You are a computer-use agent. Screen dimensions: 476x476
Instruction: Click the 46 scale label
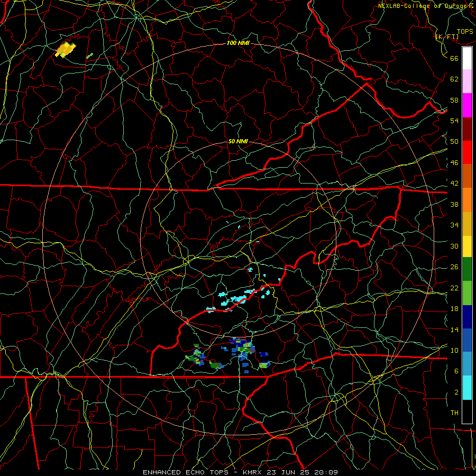(x=454, y=163)
